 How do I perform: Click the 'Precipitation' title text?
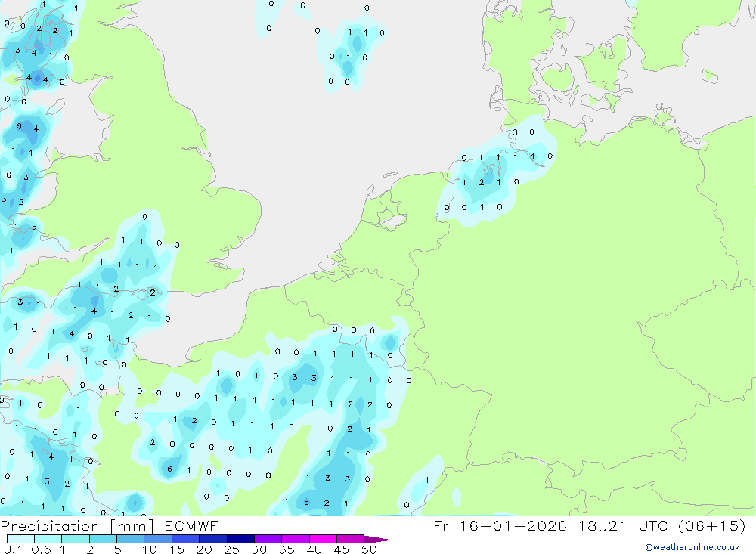click(x=50, y=526)
